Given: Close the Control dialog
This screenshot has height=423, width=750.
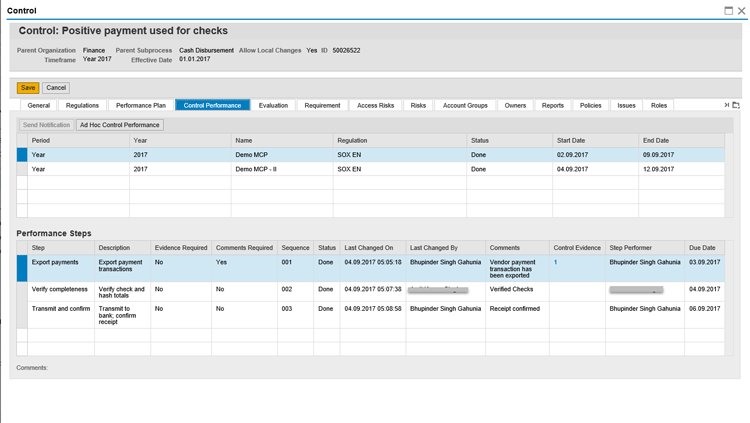Looking at the screenshot, I should point(741,11).
